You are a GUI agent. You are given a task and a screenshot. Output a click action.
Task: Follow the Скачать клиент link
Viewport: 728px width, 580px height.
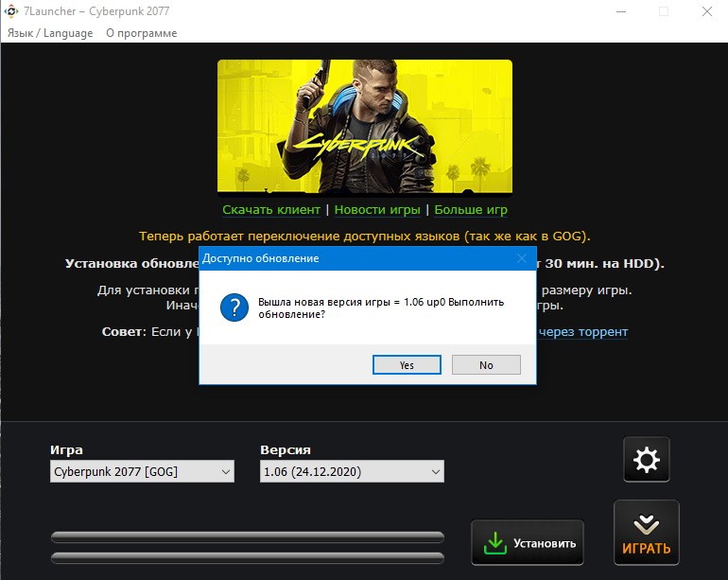[x=271, y=210]
